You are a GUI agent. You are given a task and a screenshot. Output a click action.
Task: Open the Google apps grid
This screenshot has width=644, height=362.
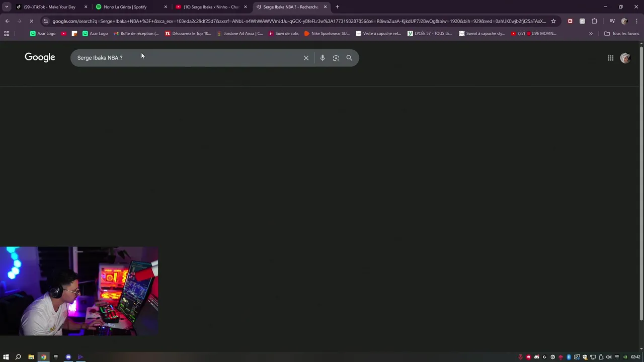click(611, 58)
